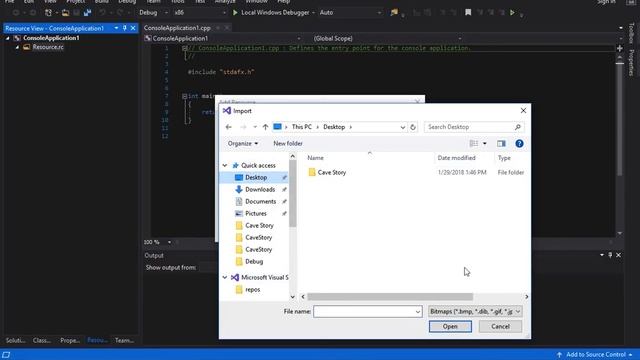Toggle the preview pane icon
This screenshot has height=360, width=640.
click(x=501, y=144)
